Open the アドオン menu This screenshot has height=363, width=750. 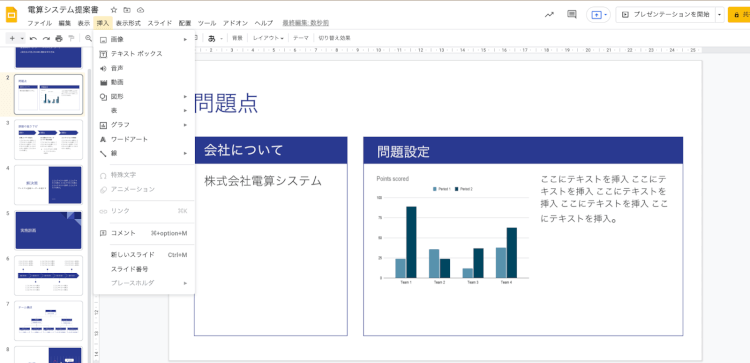pyautogui.click(x=235, y=23)
